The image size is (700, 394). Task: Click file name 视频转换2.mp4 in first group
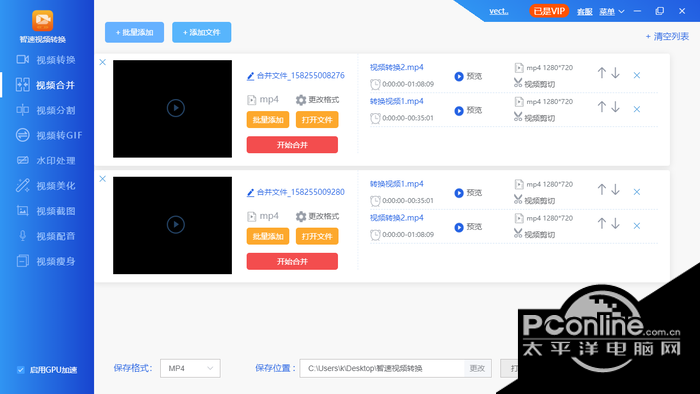click(396, 67)
